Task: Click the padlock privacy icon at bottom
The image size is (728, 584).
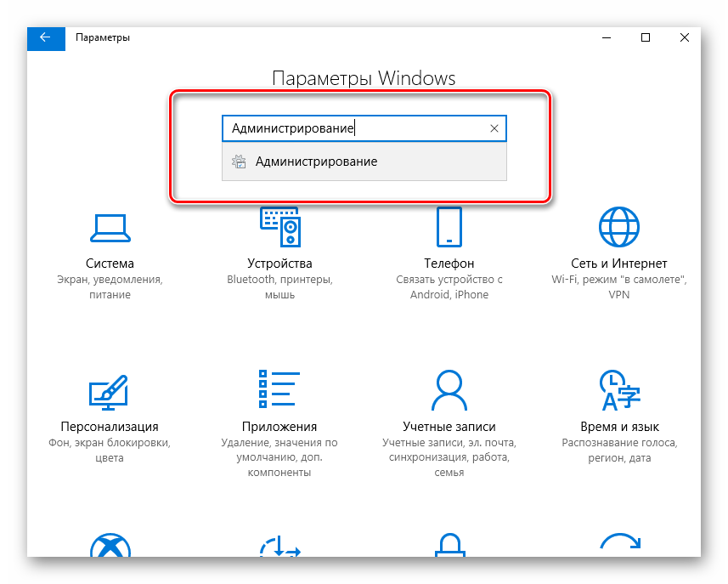Action: tap(449, 548)
